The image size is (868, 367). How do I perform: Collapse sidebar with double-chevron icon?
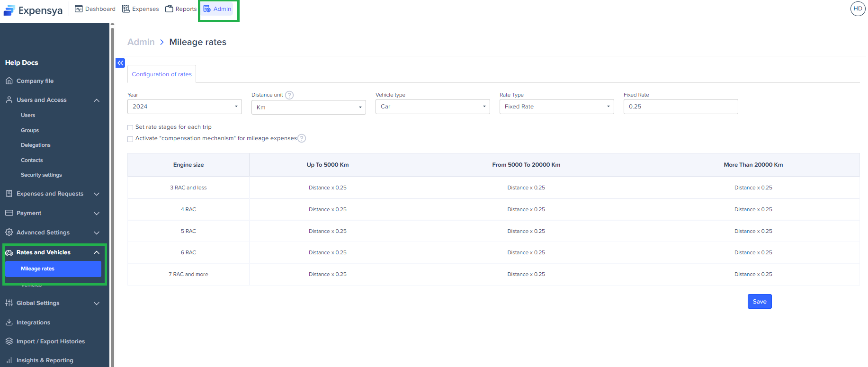(120, 63)
